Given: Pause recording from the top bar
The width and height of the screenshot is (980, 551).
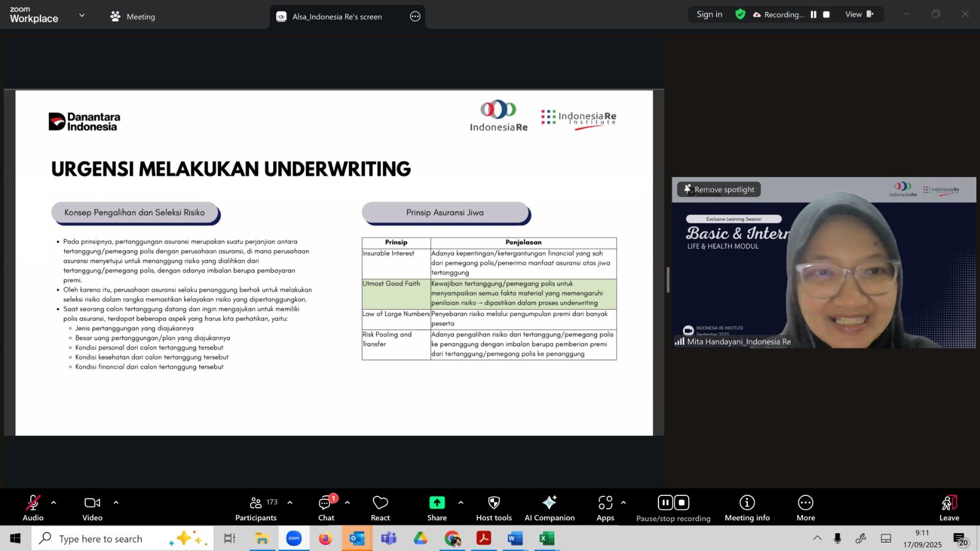Looking at the screenshot, I should tap(813, 15).
